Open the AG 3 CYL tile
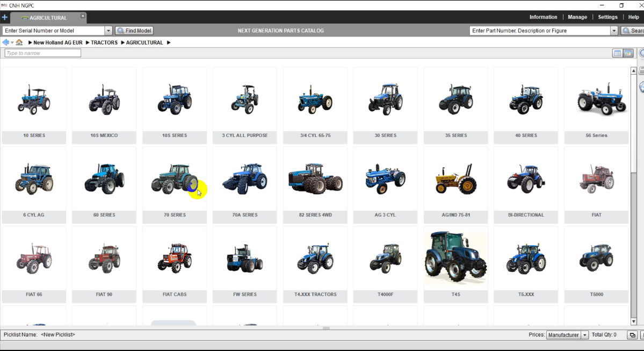This screenshot has width=644, height=351. click(385, 185)
